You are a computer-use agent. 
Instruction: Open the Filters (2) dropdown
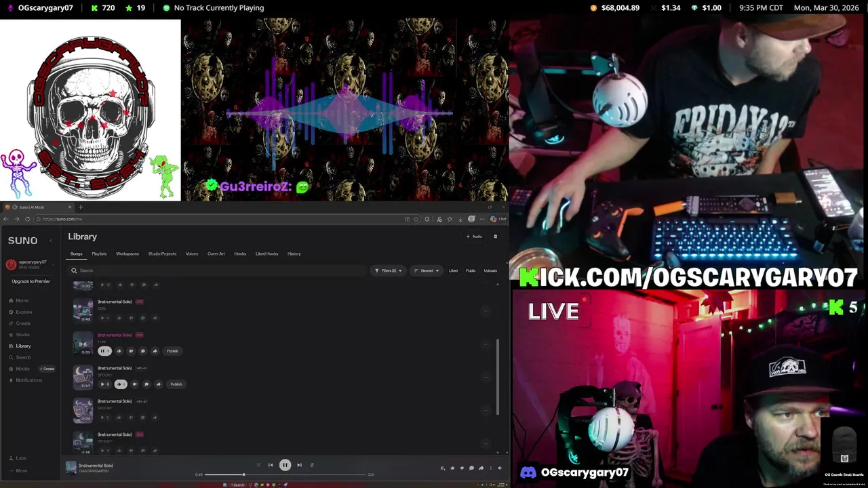(x=389, y=270)
